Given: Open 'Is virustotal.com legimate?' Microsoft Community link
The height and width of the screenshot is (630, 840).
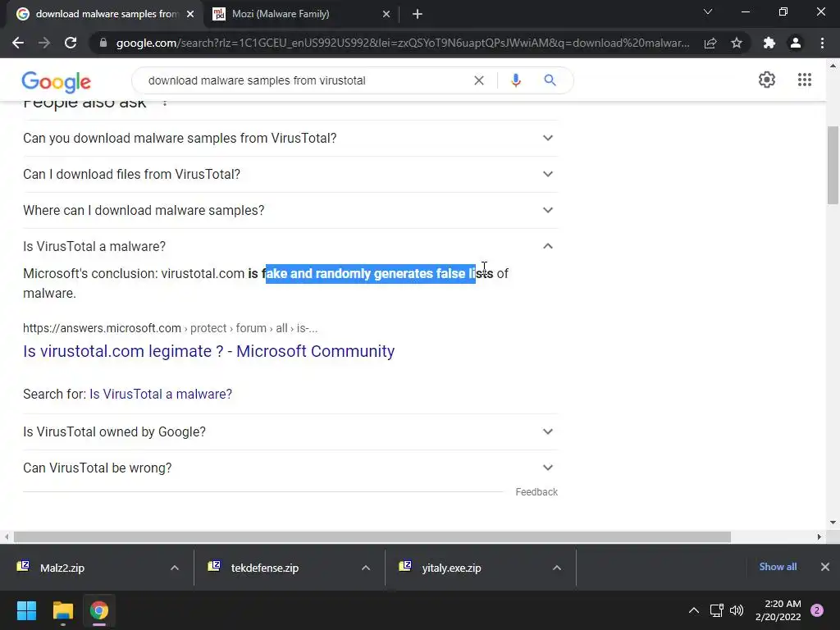Looking at the screenshot, I should [x=209, y=351].
